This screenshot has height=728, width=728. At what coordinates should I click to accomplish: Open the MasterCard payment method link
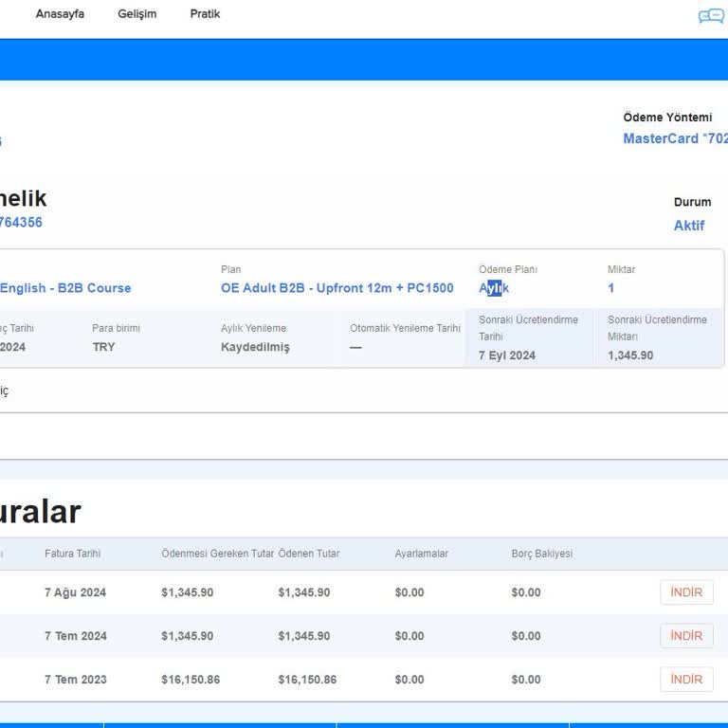(674, 138)
